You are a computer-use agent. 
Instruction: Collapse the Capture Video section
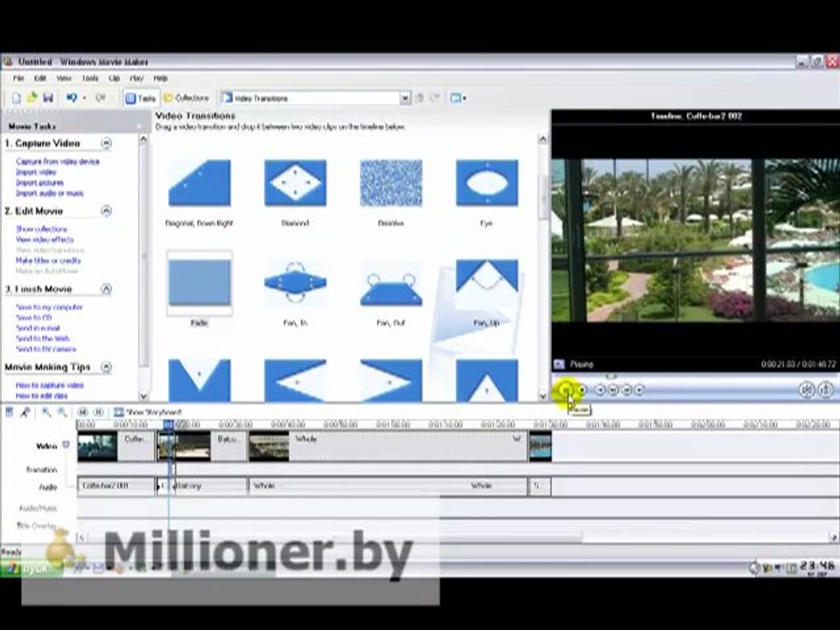pyautogui.click(x=106, y=143)
